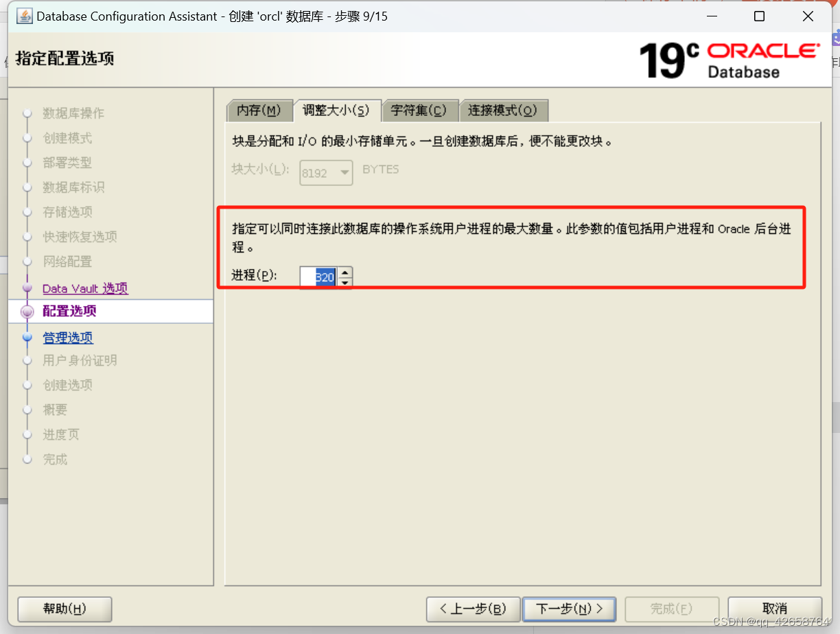840x634 pixels.
Task: Click the 帮助(H) button
Action: (x=65, y=609)
